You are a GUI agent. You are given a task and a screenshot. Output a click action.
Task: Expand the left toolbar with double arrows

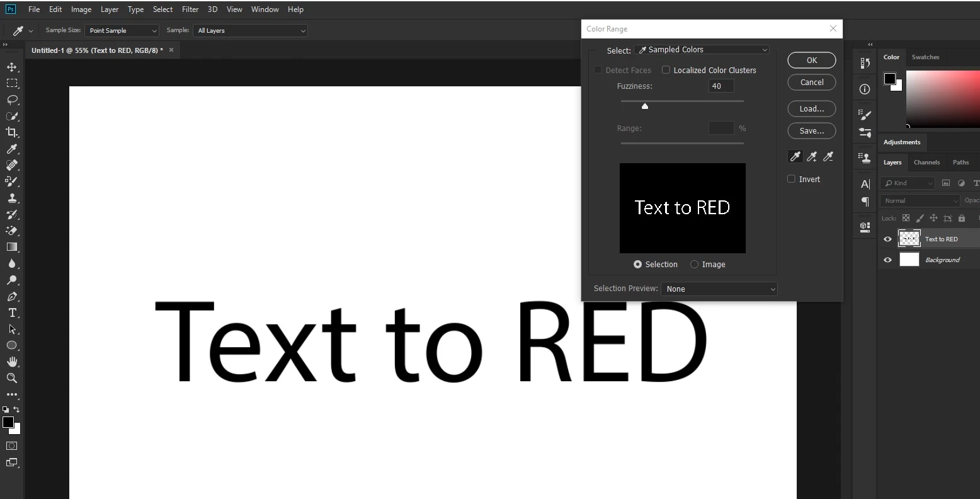[4, 45]
